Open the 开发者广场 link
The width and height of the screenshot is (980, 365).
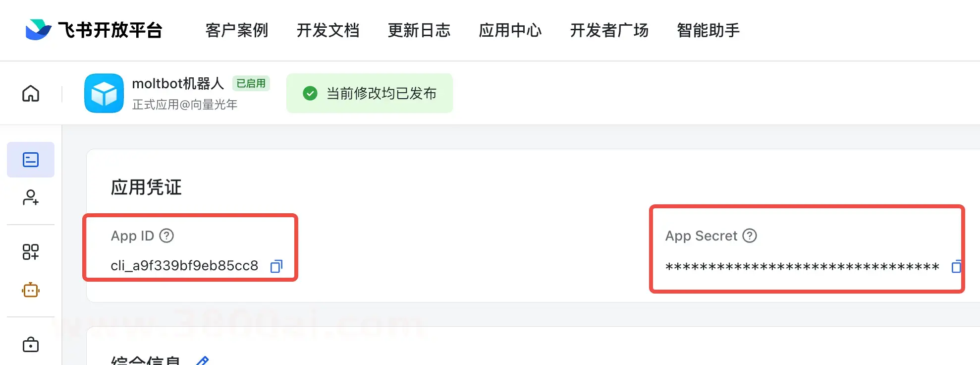click(x=609, y=30)
